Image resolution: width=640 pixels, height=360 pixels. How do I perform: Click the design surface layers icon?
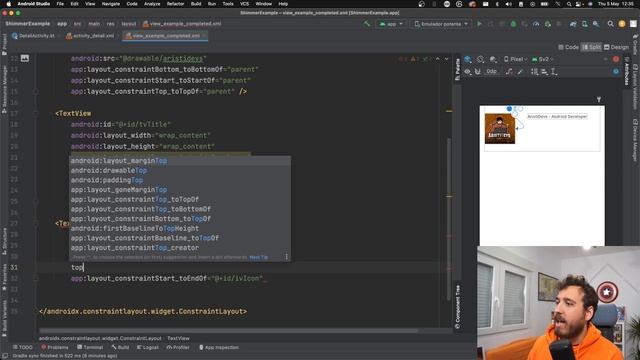click(x=468, y=60)
